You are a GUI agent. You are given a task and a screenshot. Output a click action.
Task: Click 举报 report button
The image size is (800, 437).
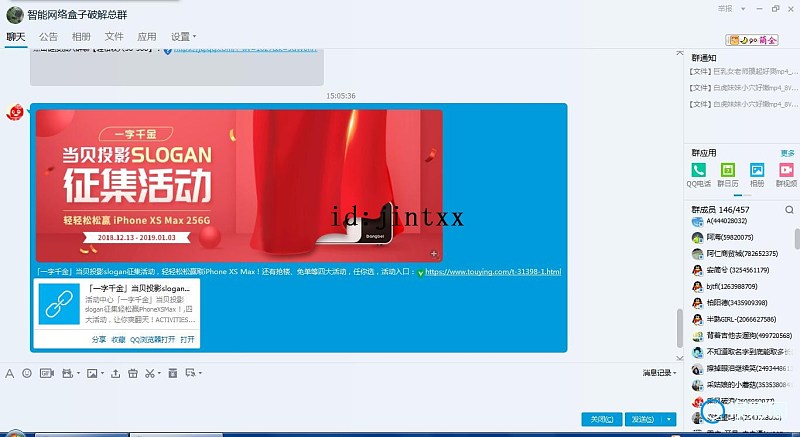(725, 9)
